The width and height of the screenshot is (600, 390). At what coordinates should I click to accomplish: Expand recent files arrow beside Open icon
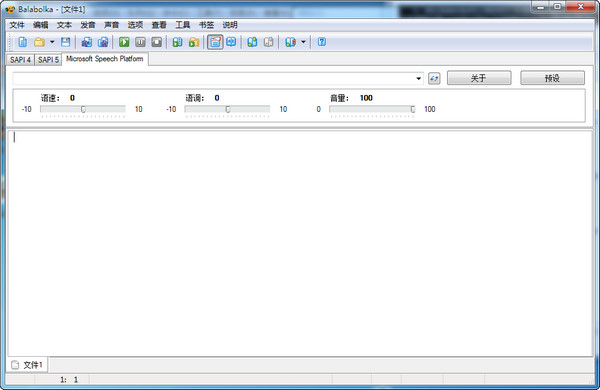click(x=52, y=42)
